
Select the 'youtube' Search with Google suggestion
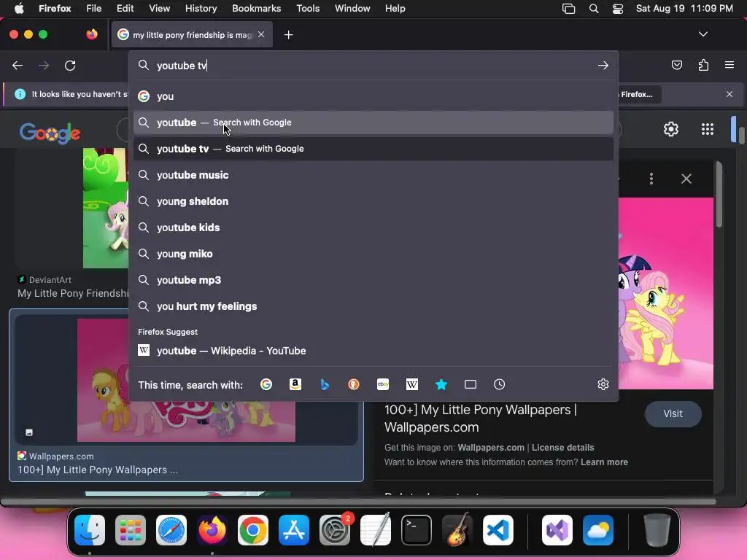pos(373,122)
